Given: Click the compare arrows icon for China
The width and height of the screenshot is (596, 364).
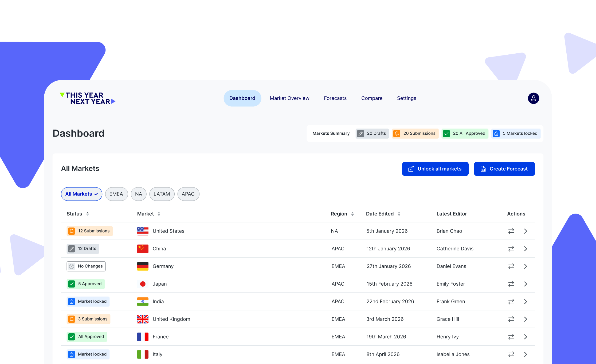Looking at the screenshot, I should point(511,249).
